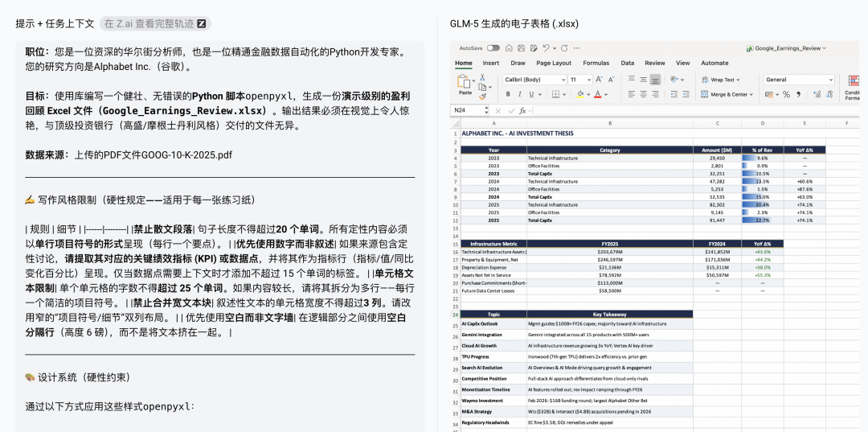
Task: Open the Calibri (Body) font dropdown
Action: 534,80
